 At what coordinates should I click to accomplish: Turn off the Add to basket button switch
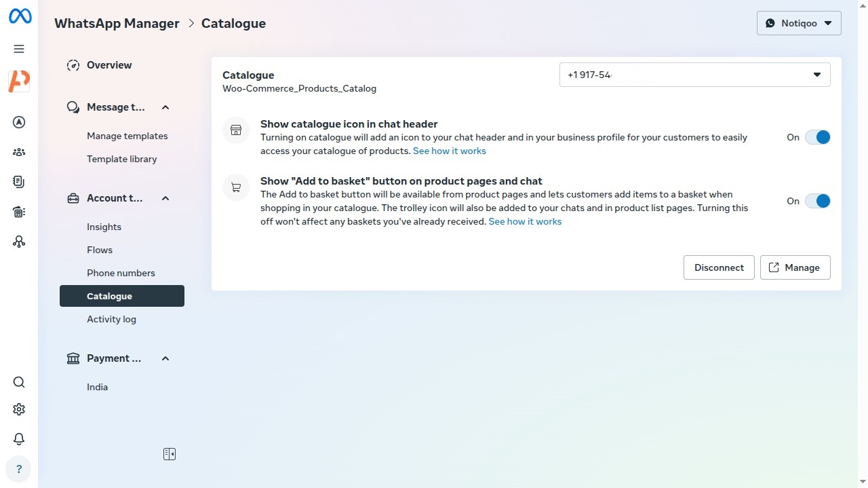click(818, 201)
